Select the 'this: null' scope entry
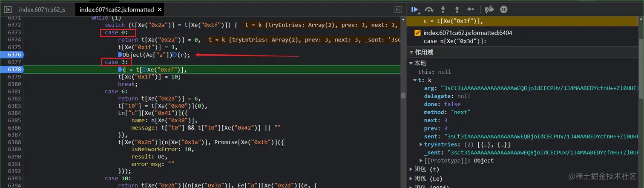The image size is (644, 188). pyautogui.click(x=434, y=72)
